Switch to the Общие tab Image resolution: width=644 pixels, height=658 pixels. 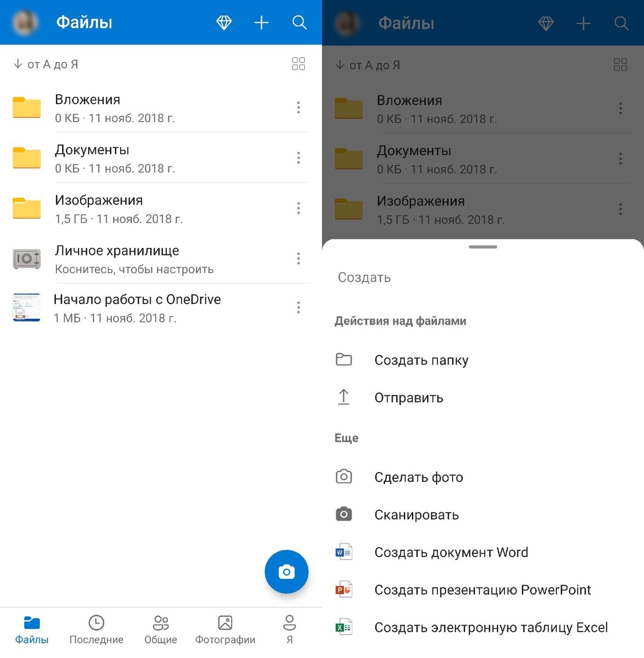pos(161,630)
